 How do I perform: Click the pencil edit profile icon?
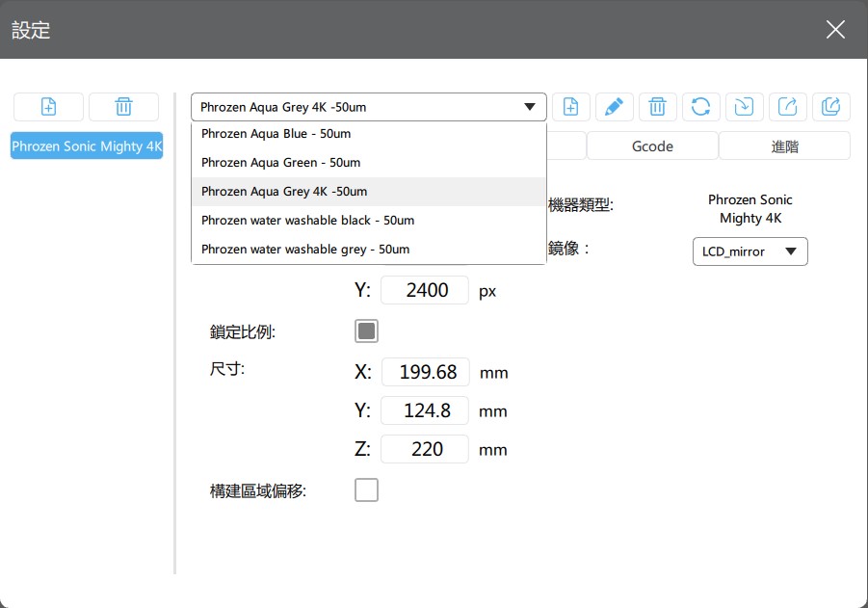click(x=614, y=107)
